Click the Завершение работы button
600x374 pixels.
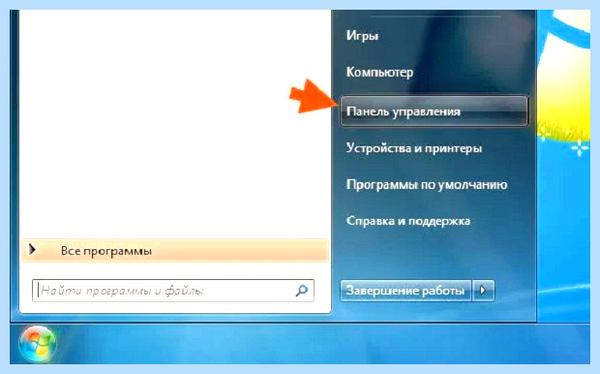click(405, 291)
